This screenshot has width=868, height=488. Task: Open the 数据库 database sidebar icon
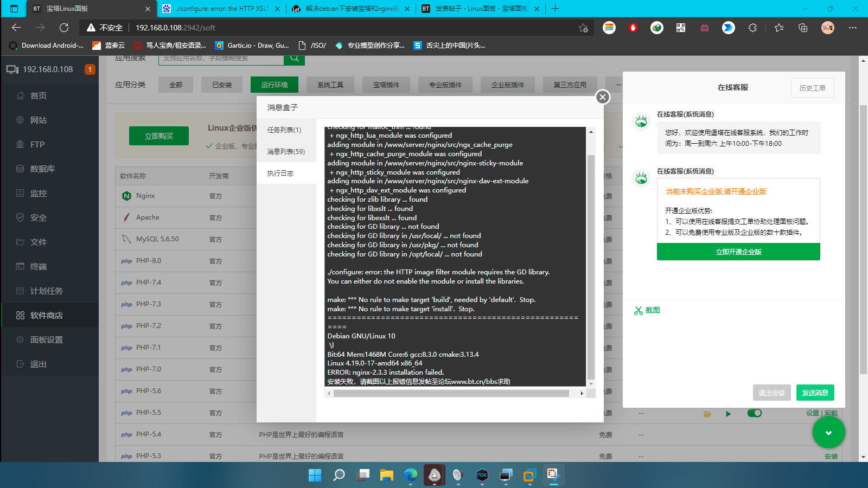(20, 169)
